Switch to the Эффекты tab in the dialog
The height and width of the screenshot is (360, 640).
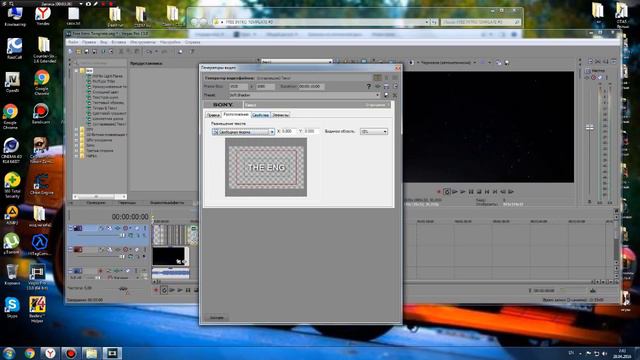280,115
